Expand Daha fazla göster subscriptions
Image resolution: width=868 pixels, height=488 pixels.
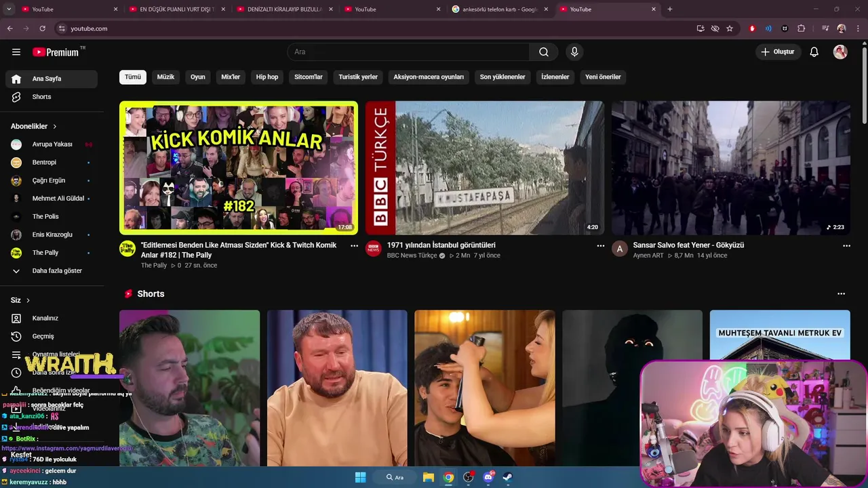pos(52,270)
